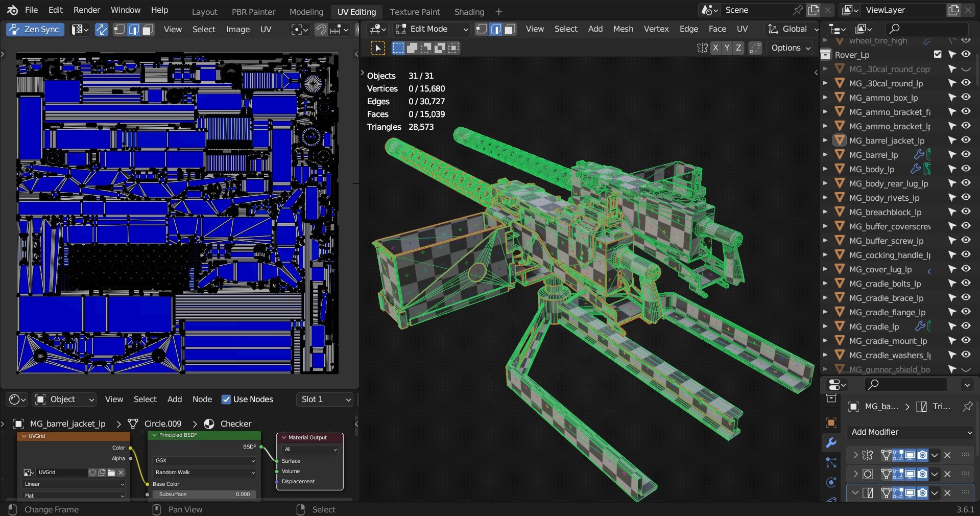Pin the properties editor context
Screen dimensions: 980x516
[967, 407]
